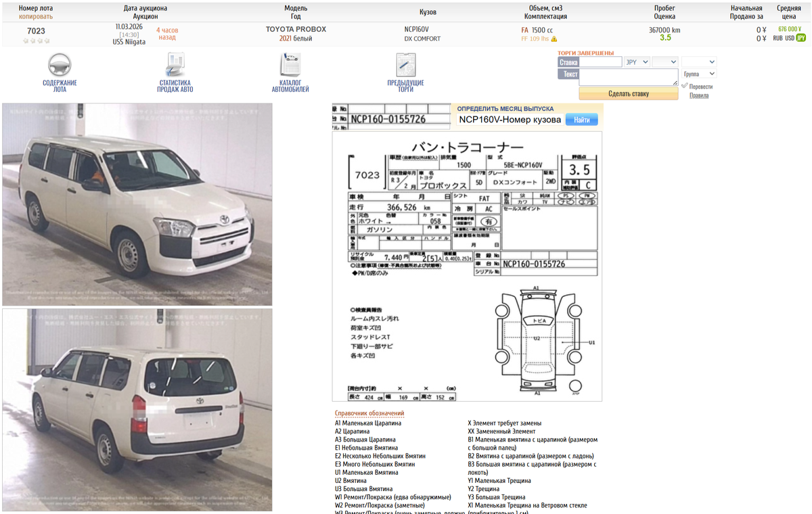Viewport: 812px width, 514px height.
Task: Open the rear view photo of white Probox
Action: [137, 410]
